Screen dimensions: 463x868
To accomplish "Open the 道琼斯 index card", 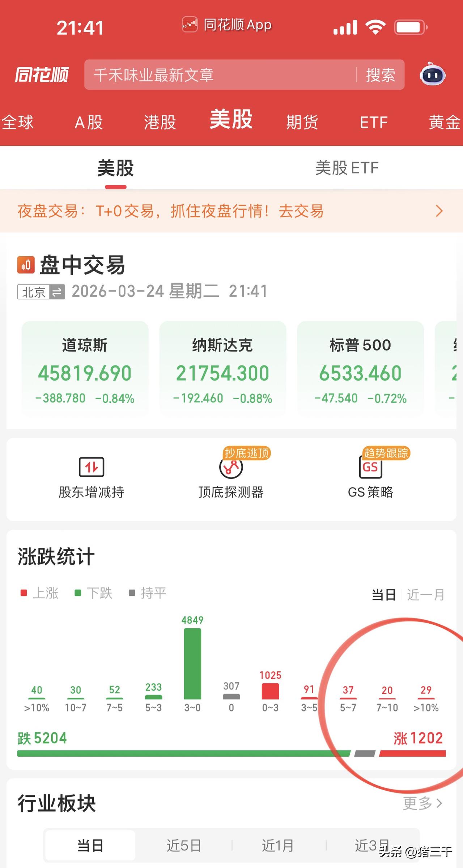I will coord(85,368).
